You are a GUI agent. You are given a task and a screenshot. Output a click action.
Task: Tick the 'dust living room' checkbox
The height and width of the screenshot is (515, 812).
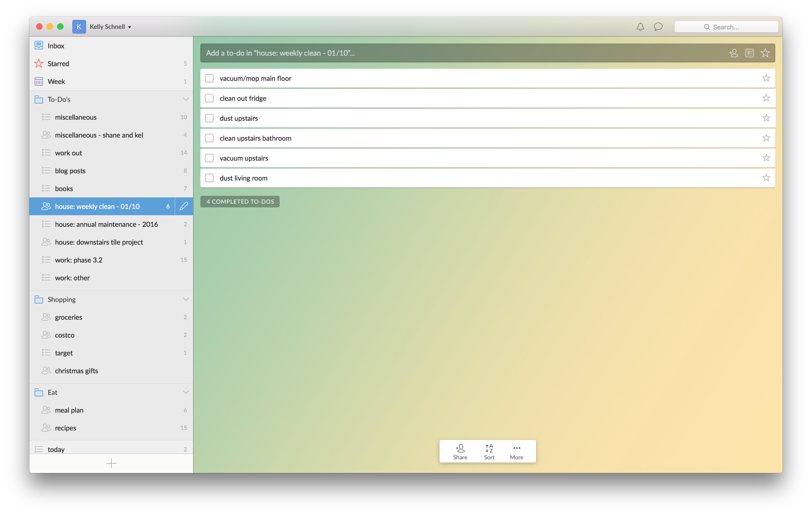pos(209,178)
